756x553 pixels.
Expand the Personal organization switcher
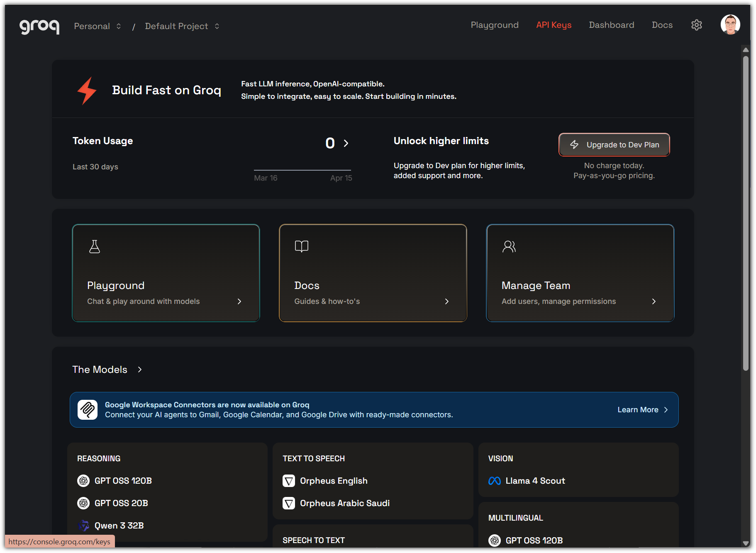(x=98, y=26)
